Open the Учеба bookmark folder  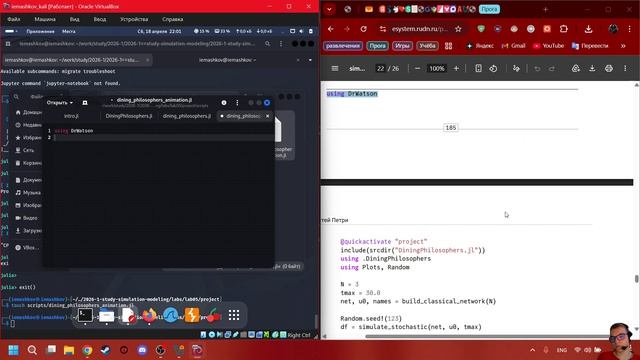point(427,46)
